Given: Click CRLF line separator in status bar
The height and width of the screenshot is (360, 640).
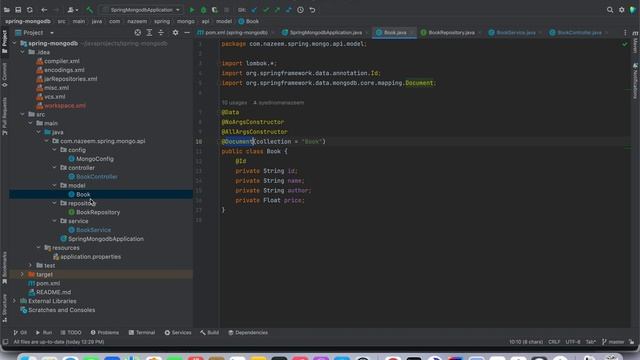Looking at the screenshot, I should point(554,342).
